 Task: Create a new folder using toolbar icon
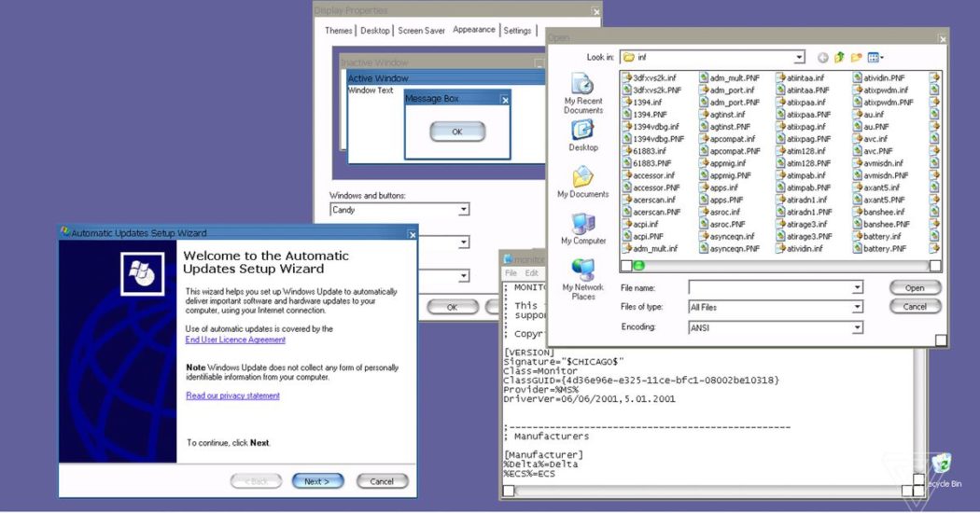point(856,58)
